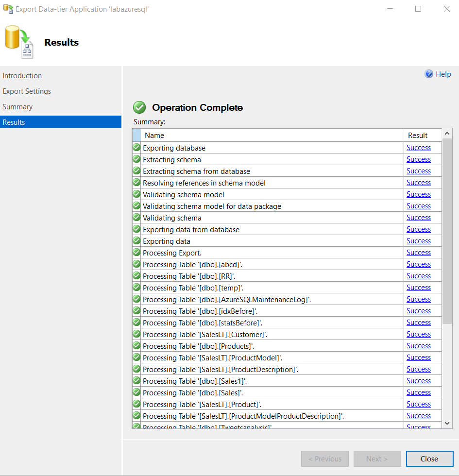Screen dimensions: 459x476
Task: Click the status icon for Validating schema model row
Action: coord(136,194)
